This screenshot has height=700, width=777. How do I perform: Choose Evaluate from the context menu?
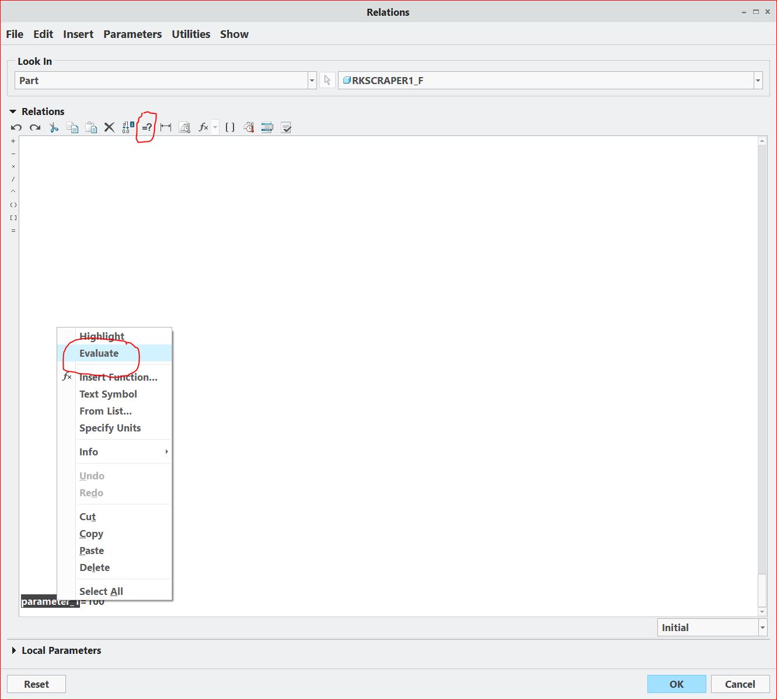click(99, 353)
